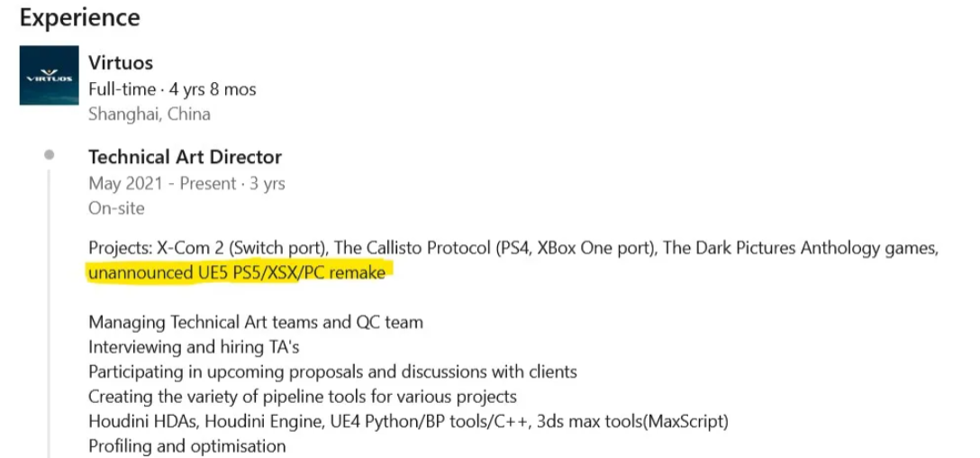Click the timeline bullet beside Technical Art Director

tap(49, 155)
